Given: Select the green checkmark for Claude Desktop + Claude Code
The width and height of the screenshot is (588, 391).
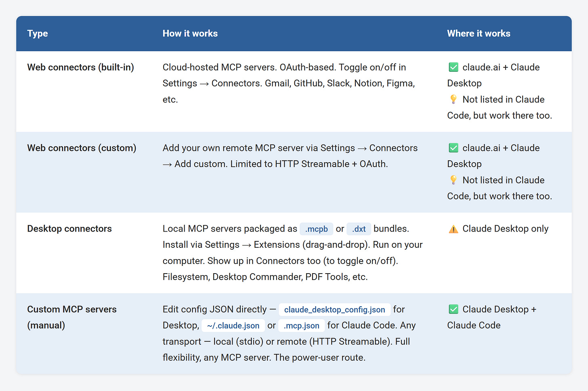Looking at the screenshot, I should 453,309.
